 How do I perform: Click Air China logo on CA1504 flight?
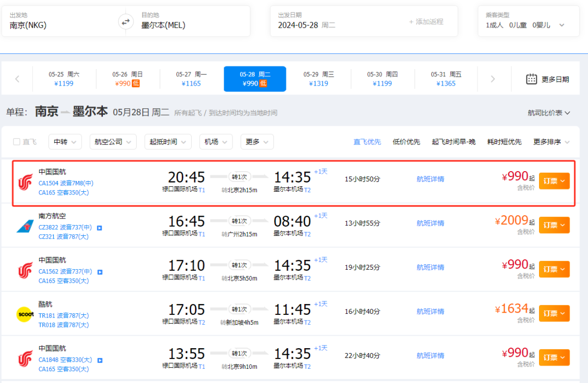(26, 183)
